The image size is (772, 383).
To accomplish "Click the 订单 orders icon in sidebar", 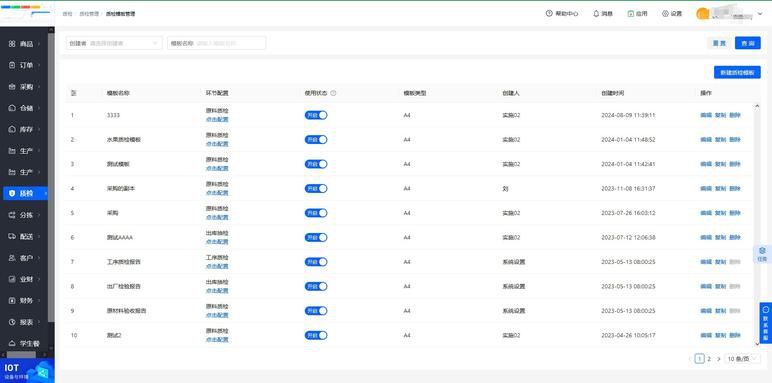I will pos(12,65).
